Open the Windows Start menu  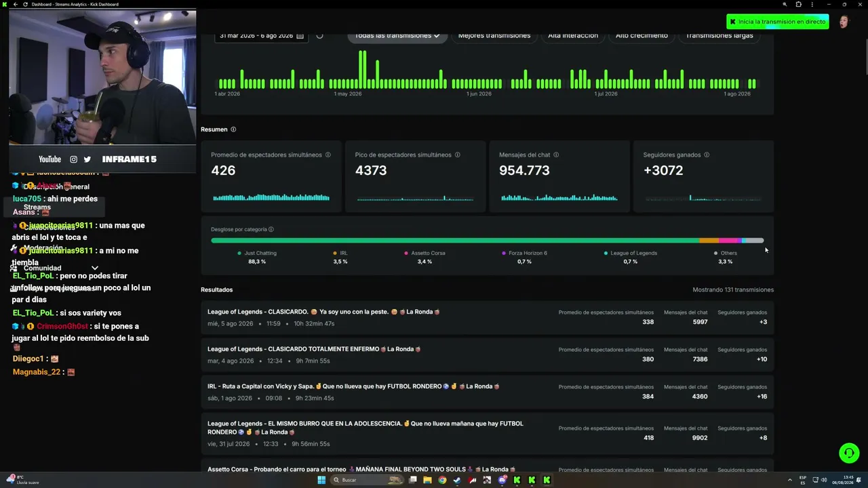321,480
